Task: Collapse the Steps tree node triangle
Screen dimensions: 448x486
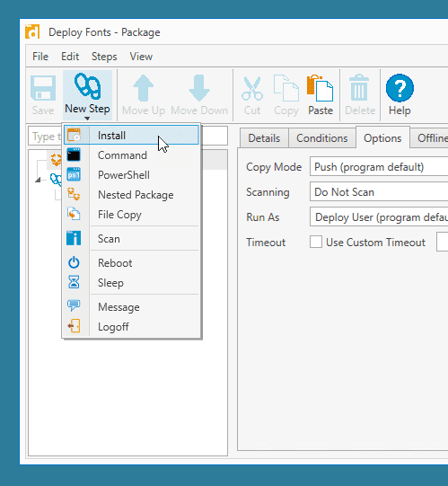Action: (x=38, y=180)
